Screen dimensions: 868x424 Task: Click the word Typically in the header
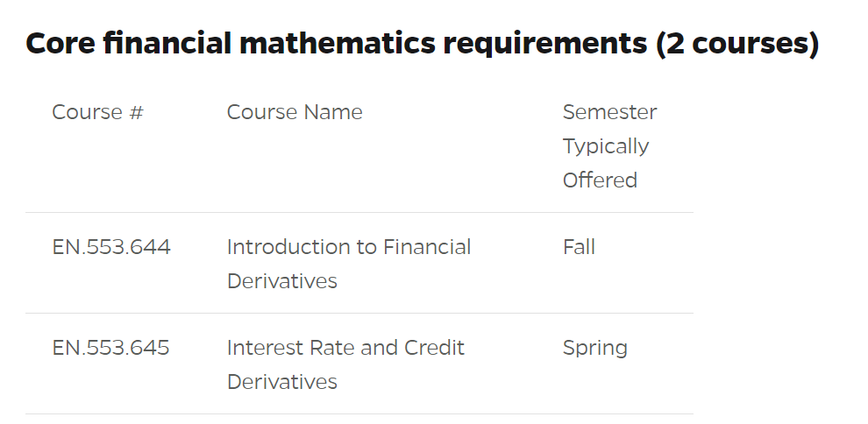point(606,147)
